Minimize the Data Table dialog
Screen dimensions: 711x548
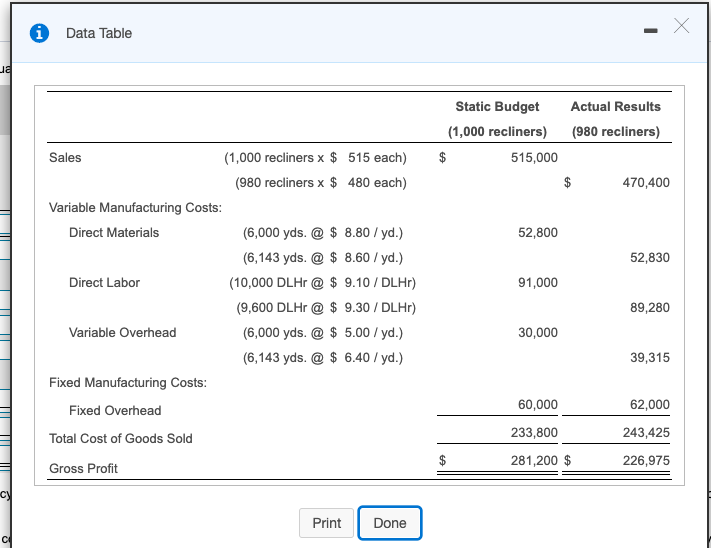tap(650, 31)
